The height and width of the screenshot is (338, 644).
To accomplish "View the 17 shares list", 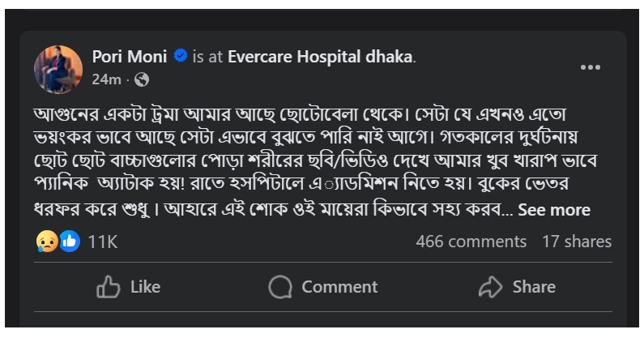I will tap(577, 242).
